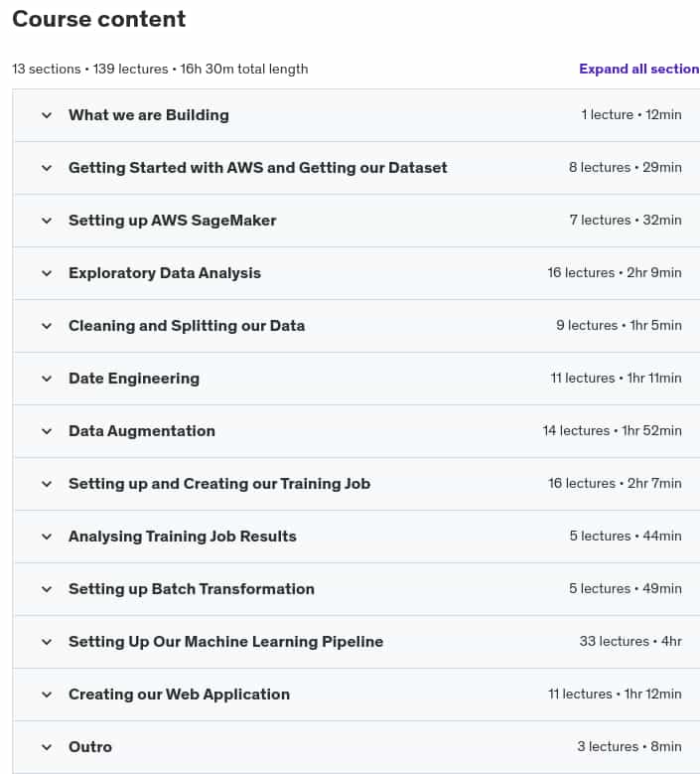This screenshot has height=774, width=700.
Task: Expand chevron next to 'Setting up AWS SageMaker'
Action: pos(47,221)
